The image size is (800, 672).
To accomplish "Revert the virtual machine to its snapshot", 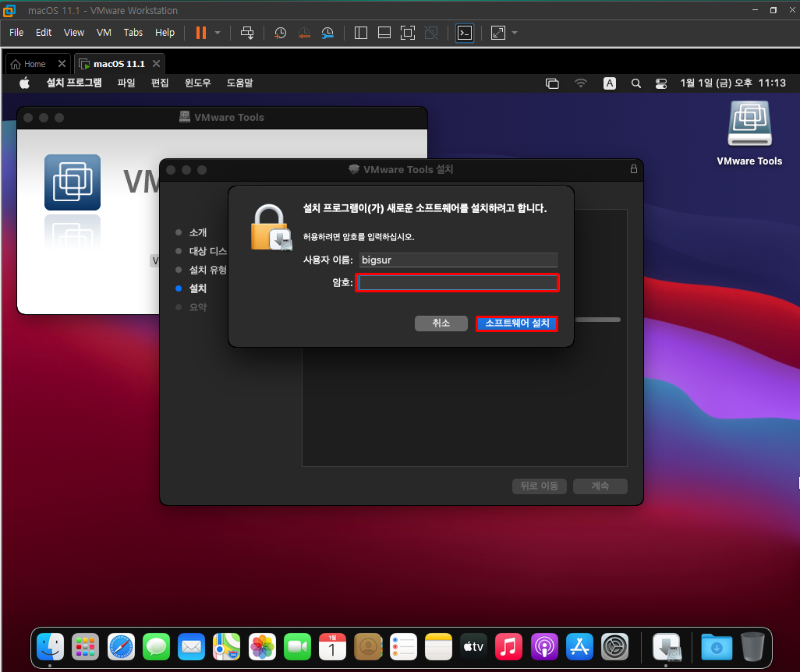I will 304,34.
